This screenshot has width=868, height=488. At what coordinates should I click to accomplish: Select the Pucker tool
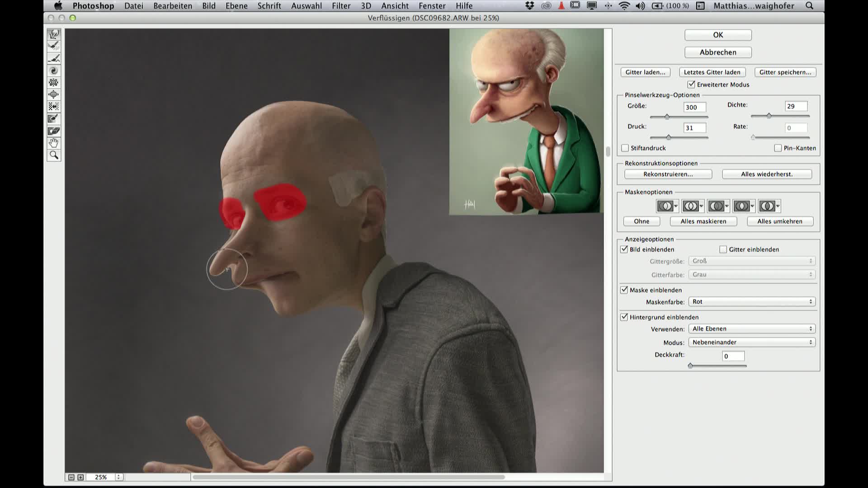coord(54,82)
